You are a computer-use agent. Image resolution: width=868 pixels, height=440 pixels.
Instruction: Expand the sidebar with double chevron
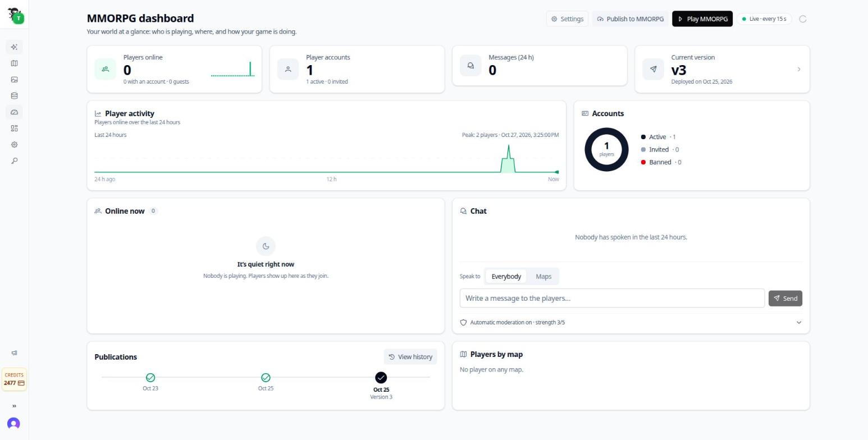pyautogui.click(x=14, y=406)
